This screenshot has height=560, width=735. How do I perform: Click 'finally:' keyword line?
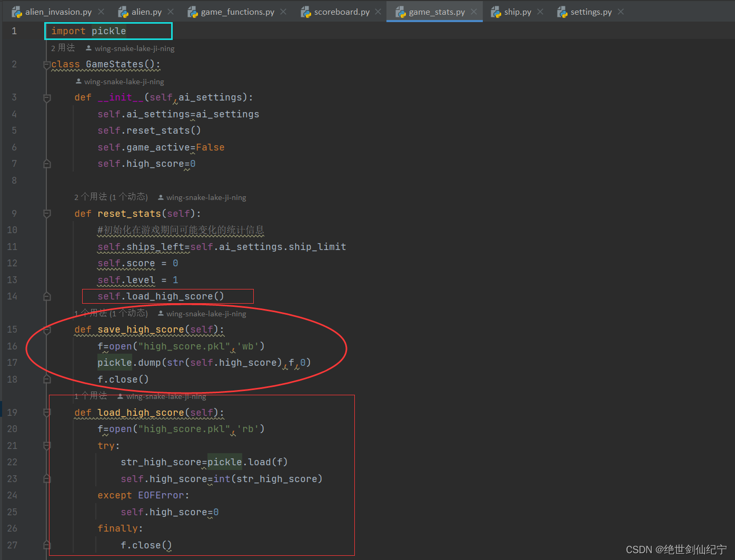(x=120, y=528)
